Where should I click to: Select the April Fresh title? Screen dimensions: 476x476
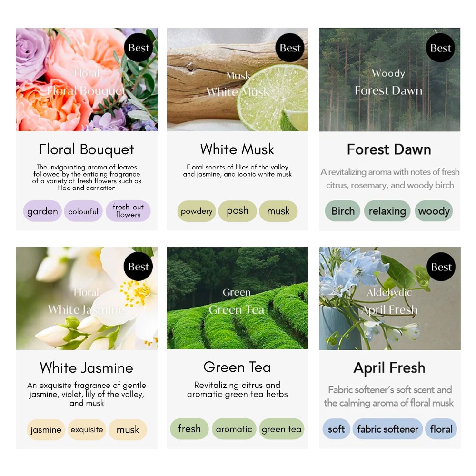389,368
